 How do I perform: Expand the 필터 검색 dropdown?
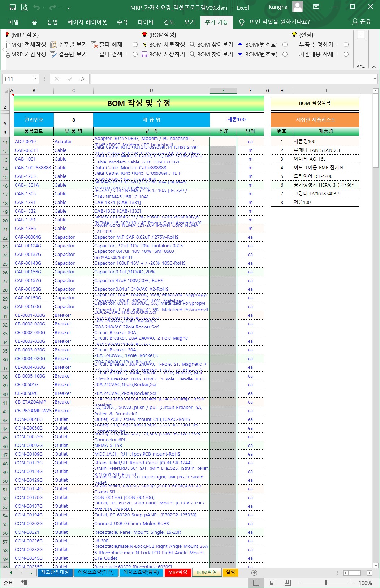click(126, 54)
